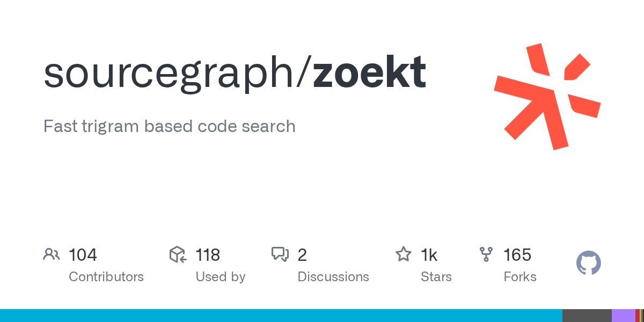Screen dimensions: 644x322
Task: Click the 165 forks count
Action: [517, 255]
